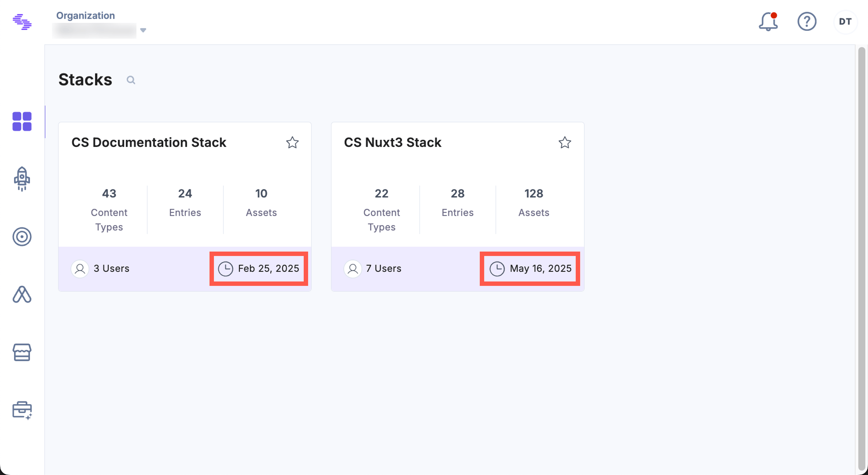The height and width of the screenshot is (475, 868).
Task: Open the DT user profile avatar
Action: tap(845, 21)
